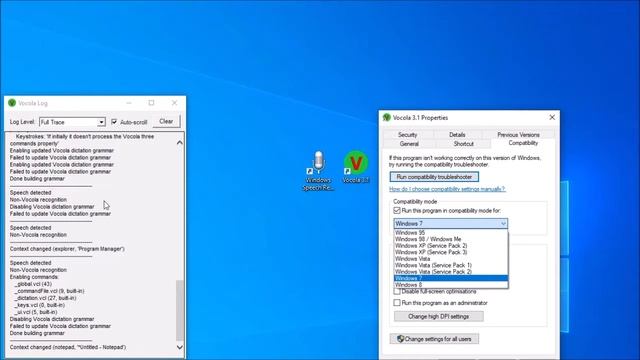Enable Disable full-screen optimisations checkbox
The image size is (640, 360).
coord(397,291)
